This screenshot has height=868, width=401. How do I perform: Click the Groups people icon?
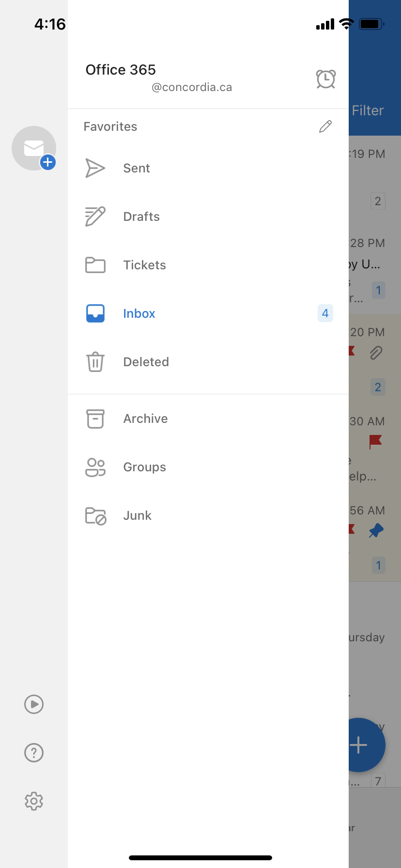[95, 467]
